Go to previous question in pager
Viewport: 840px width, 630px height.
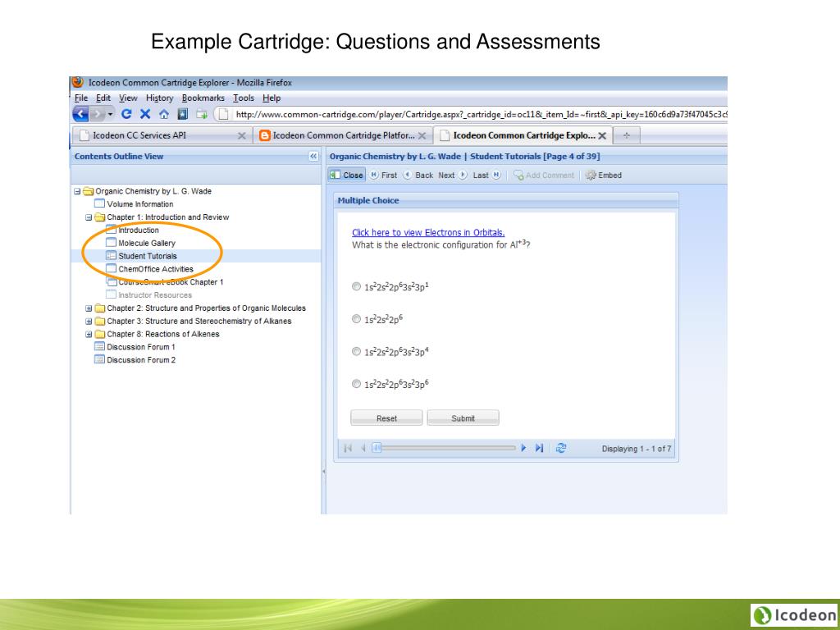coord(363,449)
